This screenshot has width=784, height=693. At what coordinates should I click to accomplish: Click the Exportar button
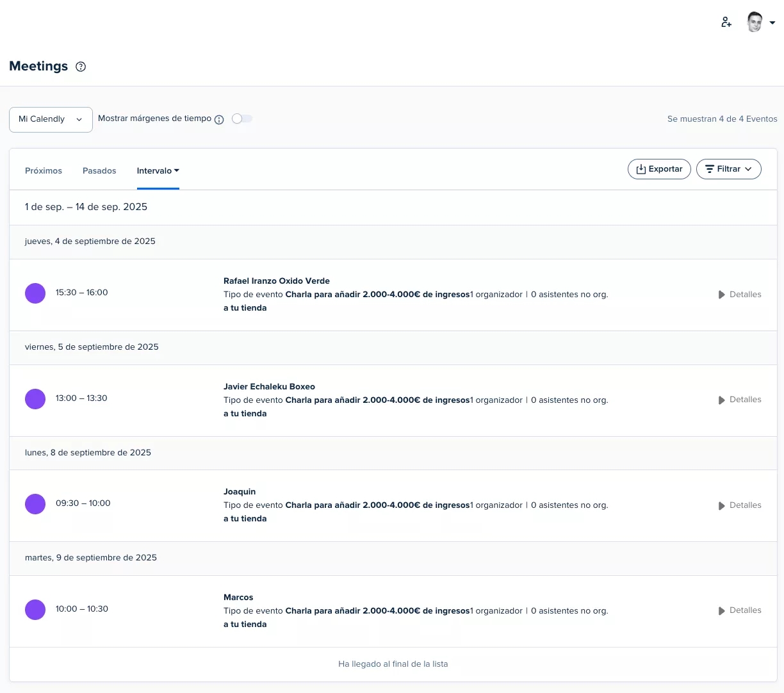pyautogui.click(x=659, y=169)
